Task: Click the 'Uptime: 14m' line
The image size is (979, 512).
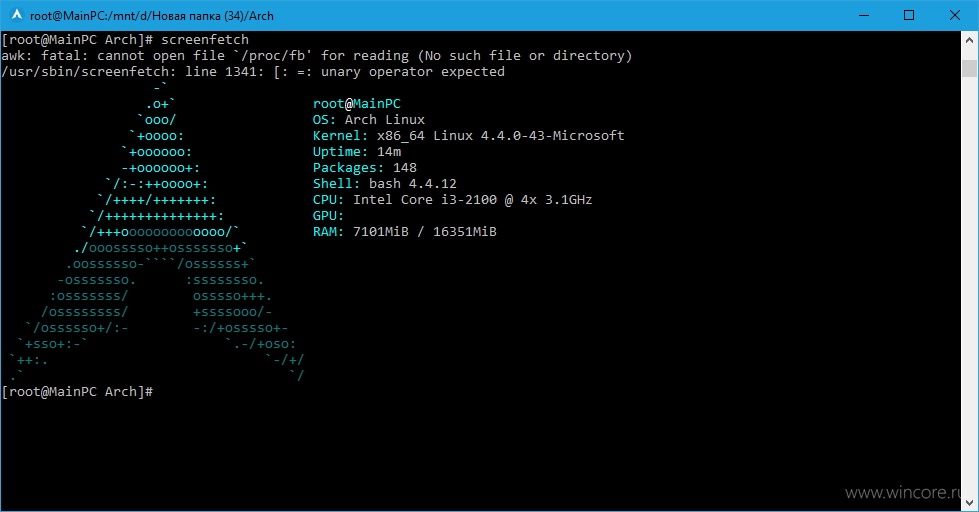Action: click(357, 152)
